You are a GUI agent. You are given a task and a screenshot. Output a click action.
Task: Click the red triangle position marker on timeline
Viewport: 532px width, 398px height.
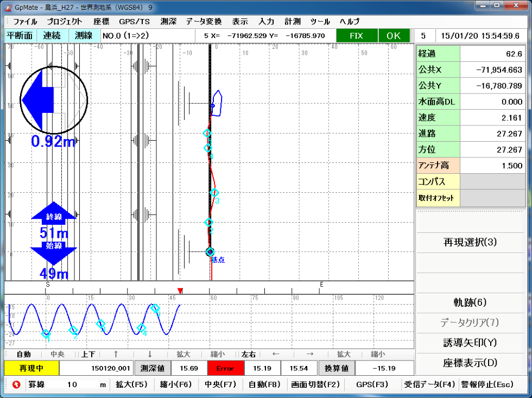click(x=180, y=291)
